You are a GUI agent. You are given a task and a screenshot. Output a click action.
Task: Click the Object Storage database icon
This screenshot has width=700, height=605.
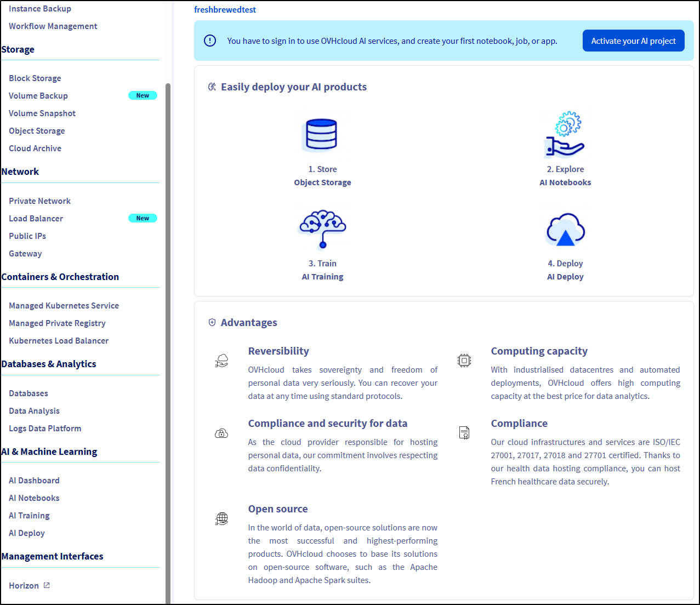point(321,135)
